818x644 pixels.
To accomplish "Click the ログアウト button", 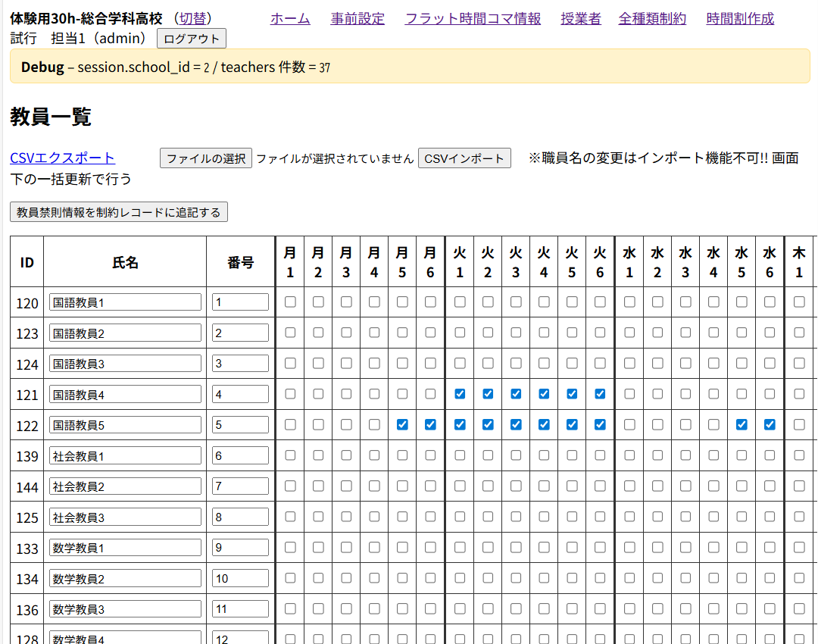I will (x=191, y=38).
